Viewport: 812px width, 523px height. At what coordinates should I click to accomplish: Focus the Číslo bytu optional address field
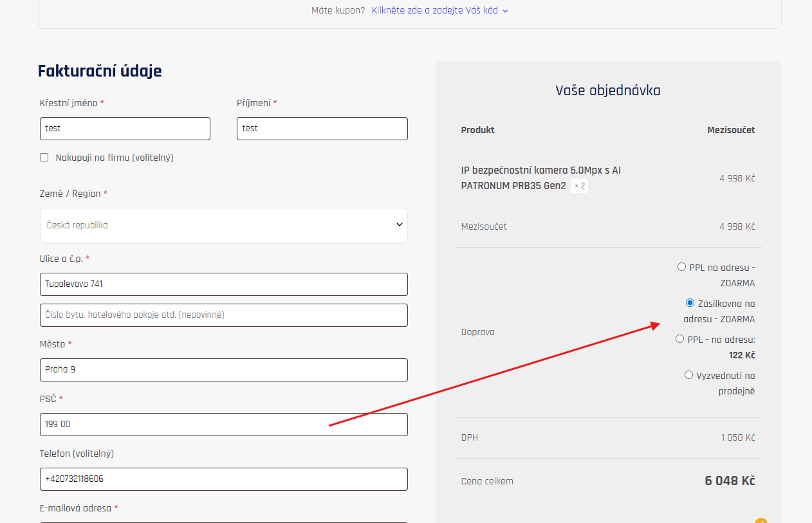point(223,315)
